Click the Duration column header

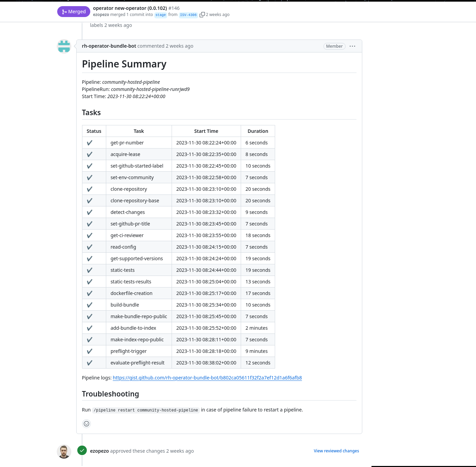click(x=258, y=131)
